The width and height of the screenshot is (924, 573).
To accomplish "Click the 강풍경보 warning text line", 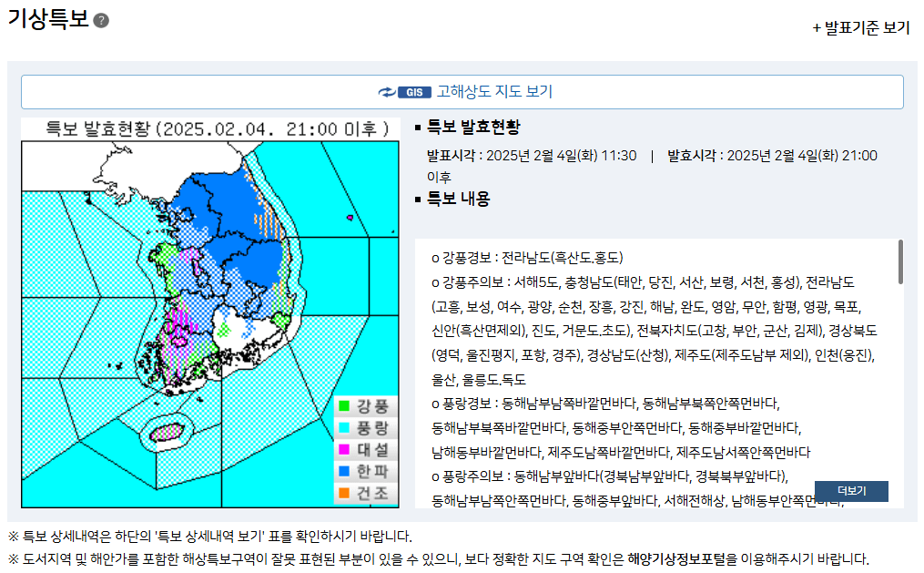I will point(528,259).
